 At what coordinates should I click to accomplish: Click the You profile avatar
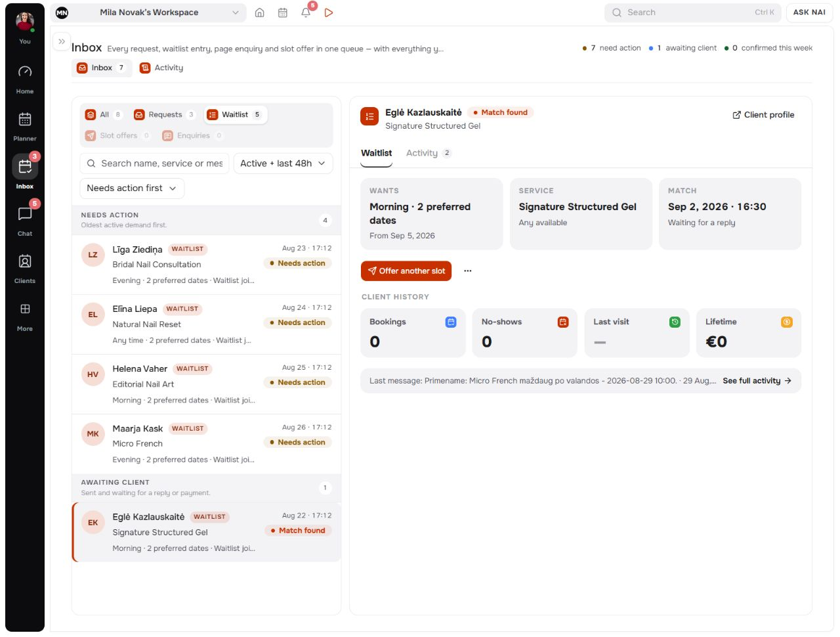[x=25, y=21]
